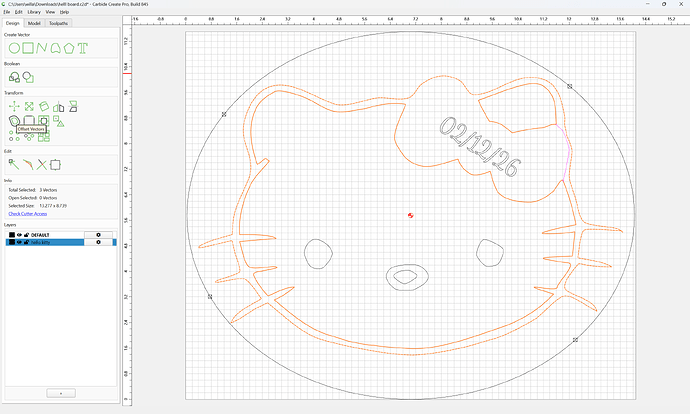Click the vertical flip transform icon
This screenshot has width=690, height=414.
(73, 106)
